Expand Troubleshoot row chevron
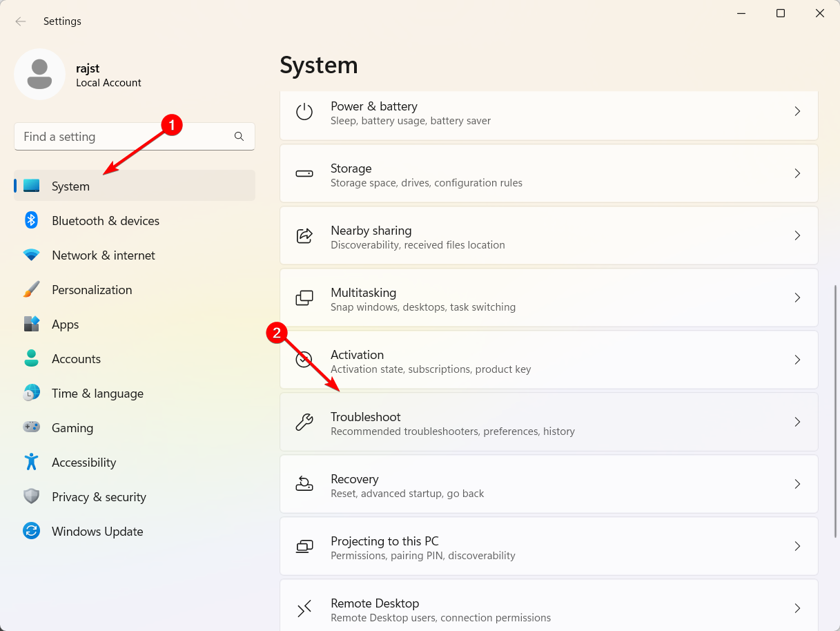 [x=797, y=422]
